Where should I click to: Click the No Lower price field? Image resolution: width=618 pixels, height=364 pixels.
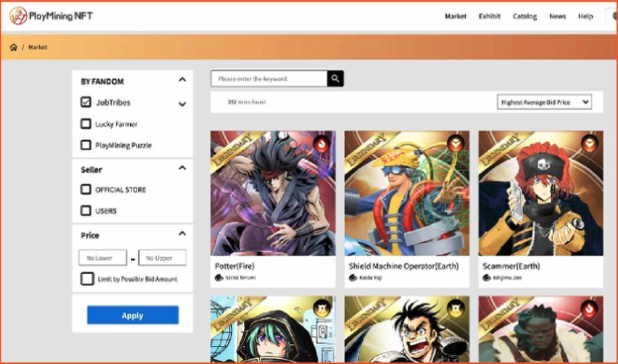(103, 258)
